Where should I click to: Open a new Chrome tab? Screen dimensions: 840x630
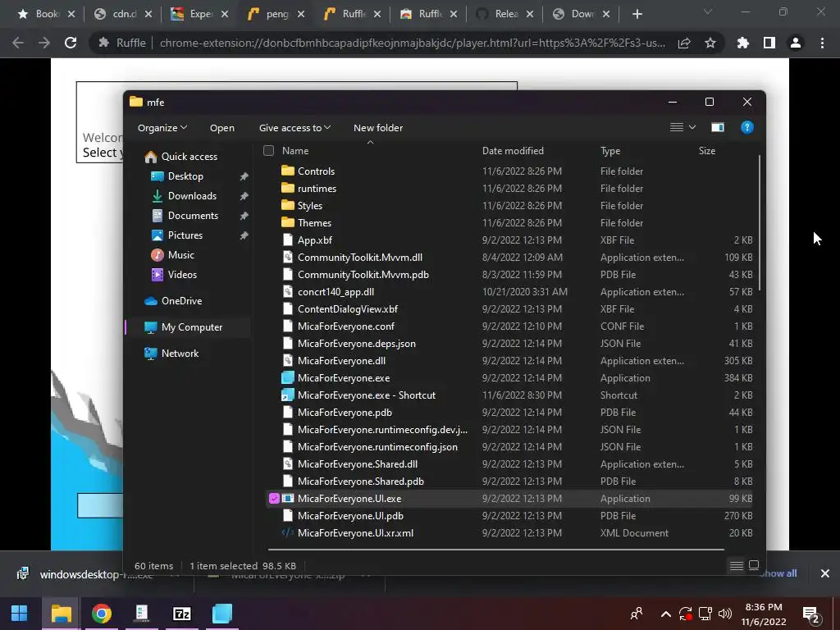pos(637,14)
